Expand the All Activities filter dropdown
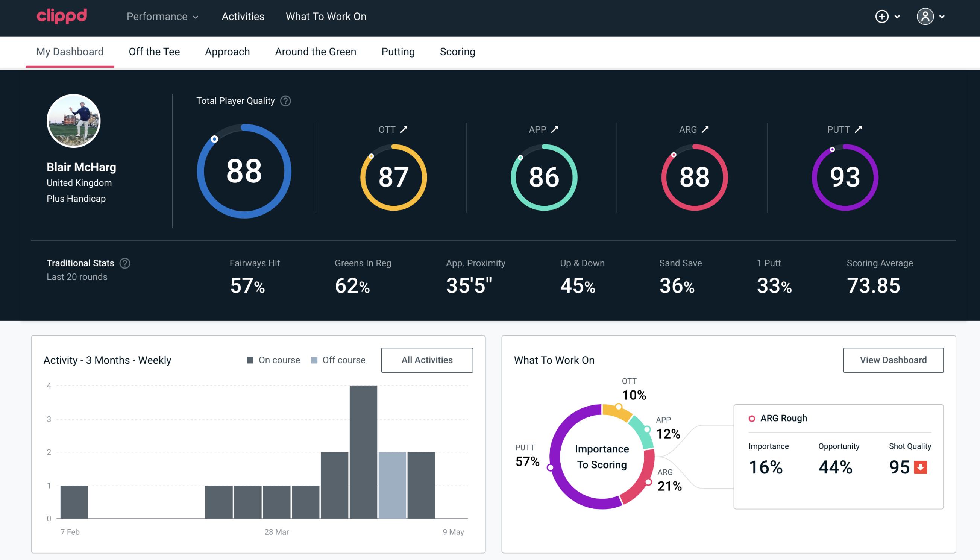 [x=427, y=360]
